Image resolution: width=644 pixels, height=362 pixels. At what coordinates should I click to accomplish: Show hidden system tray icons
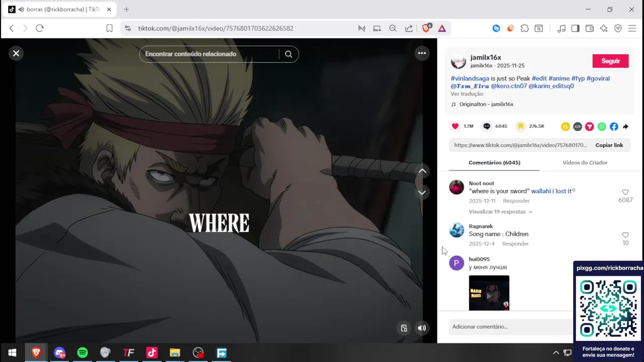coord(556,353)
